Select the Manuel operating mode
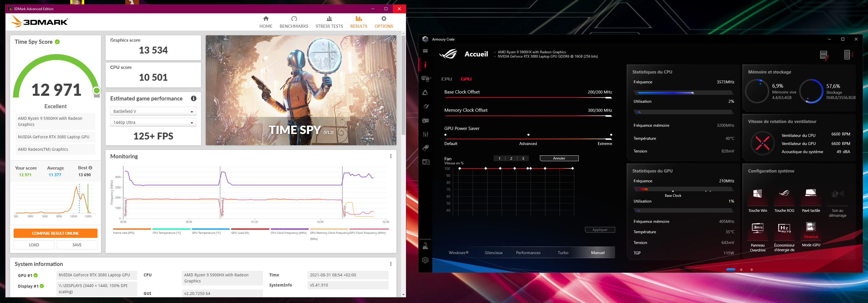 point(597,252)
